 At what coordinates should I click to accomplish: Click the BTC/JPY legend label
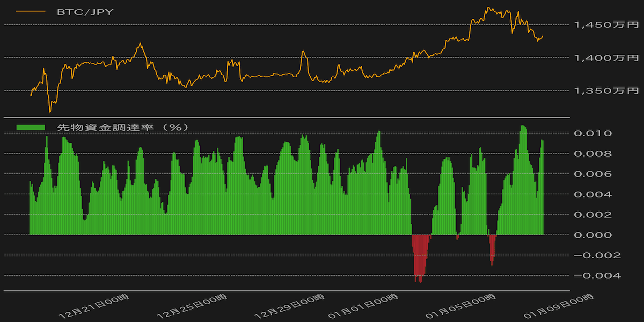pyautogui.click(x=85, y=12)
